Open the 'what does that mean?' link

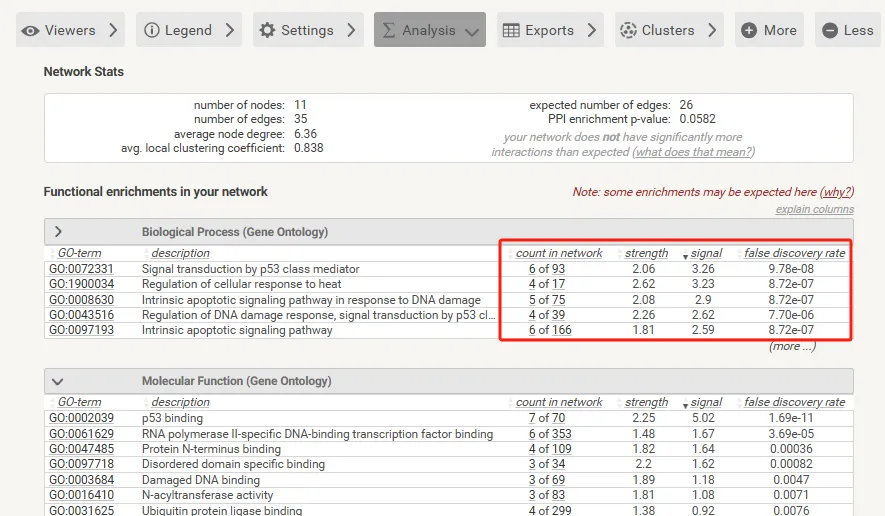(x=693, y=152)
